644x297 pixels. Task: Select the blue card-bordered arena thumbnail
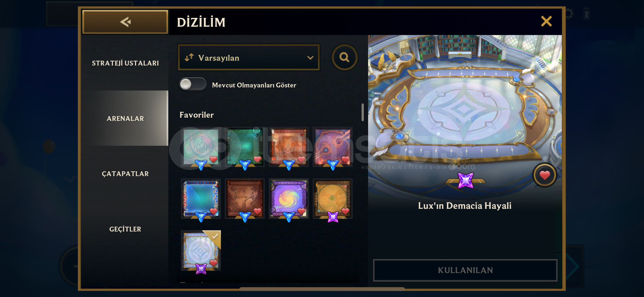tap(201, 199)
